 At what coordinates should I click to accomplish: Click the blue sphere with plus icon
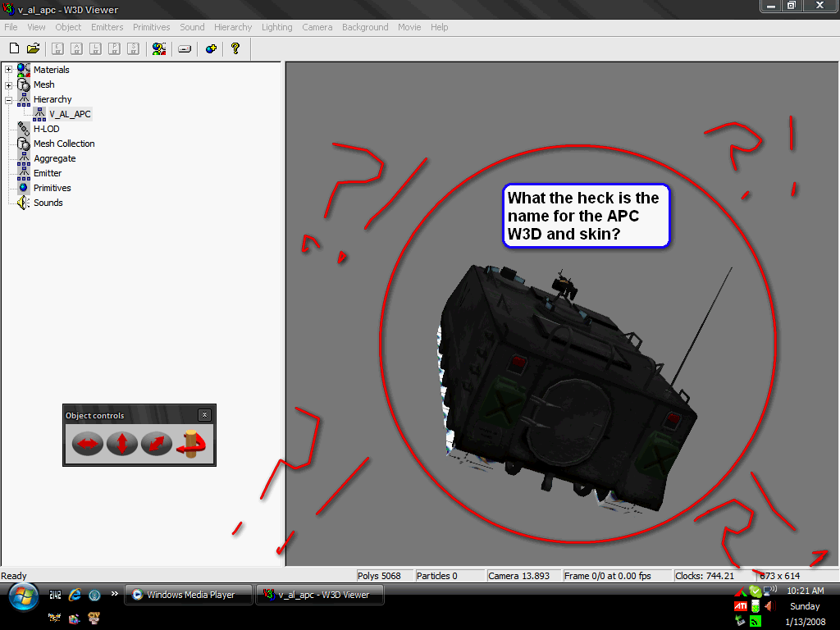[x=211, y=49]
